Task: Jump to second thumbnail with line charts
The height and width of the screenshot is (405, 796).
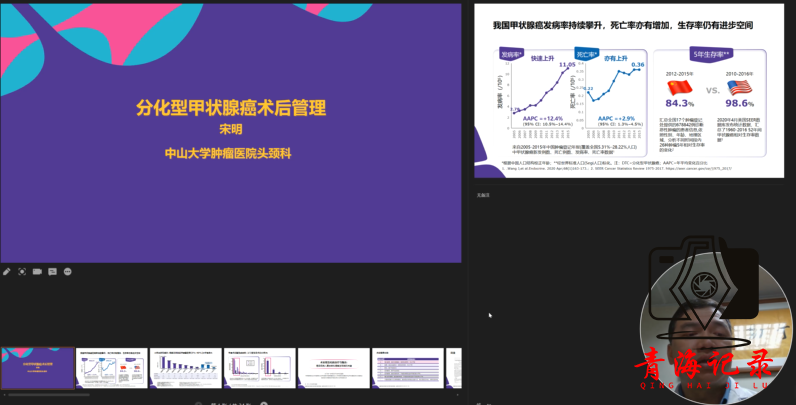Action: pyautogui.click(x=111, y=368)
